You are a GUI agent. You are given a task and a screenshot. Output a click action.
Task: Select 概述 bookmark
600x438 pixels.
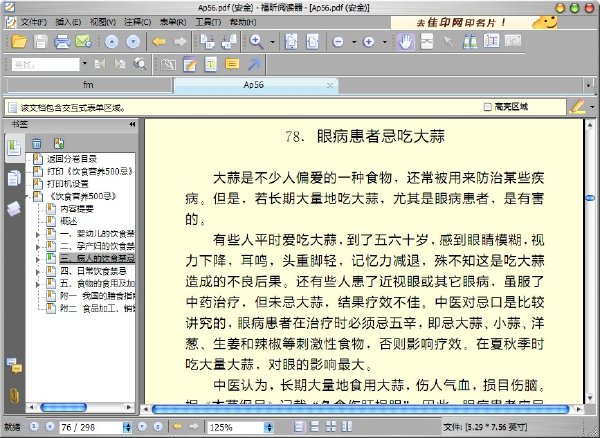pyautogui.click(x=68, y=221)
